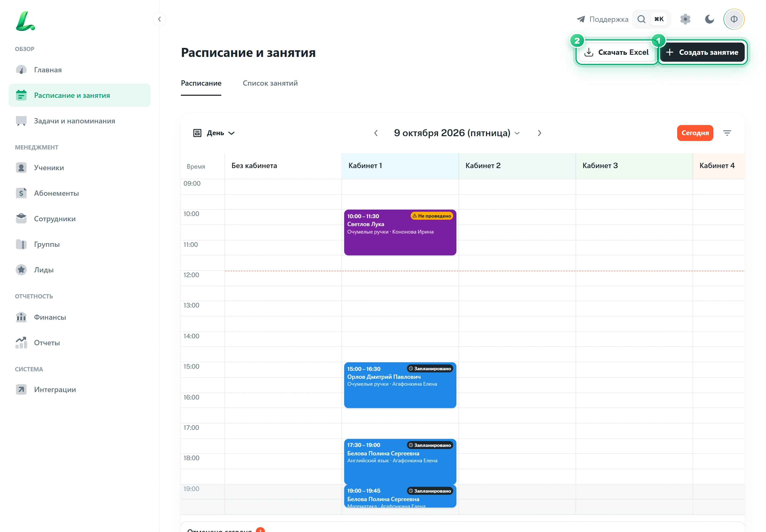Open the 15:00–16:30 Орлов Дмитрий Павлович lesson
This screenshot has width=766, height=532.
400,385
